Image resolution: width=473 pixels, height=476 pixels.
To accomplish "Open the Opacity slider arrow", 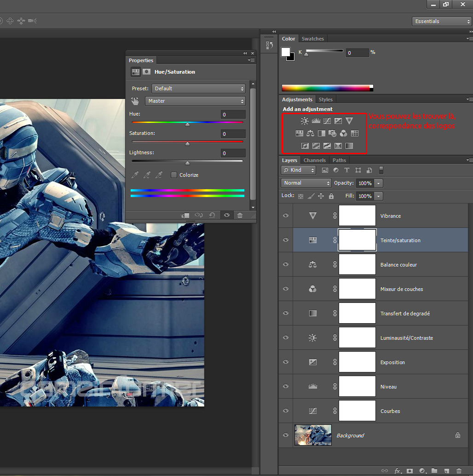I will coord(378,183).
